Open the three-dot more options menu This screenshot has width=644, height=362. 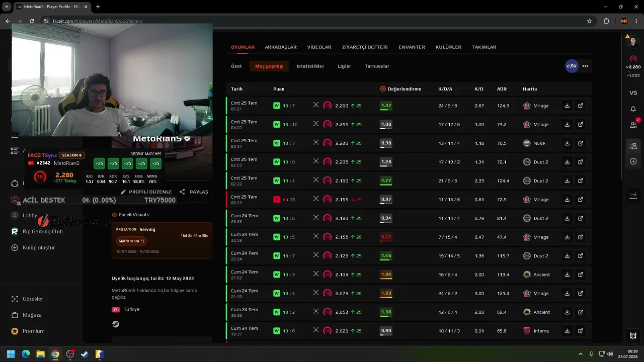click(585, 66)
